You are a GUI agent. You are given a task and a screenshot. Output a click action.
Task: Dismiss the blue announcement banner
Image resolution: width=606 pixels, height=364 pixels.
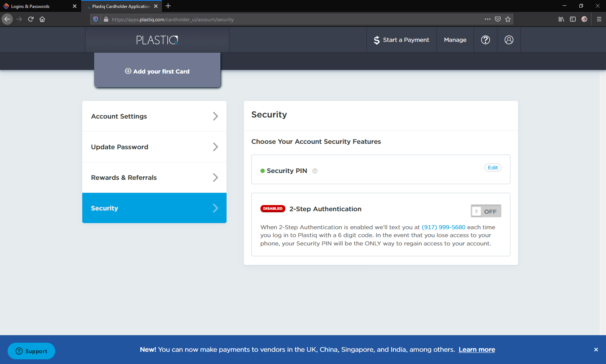pos(596,350)
